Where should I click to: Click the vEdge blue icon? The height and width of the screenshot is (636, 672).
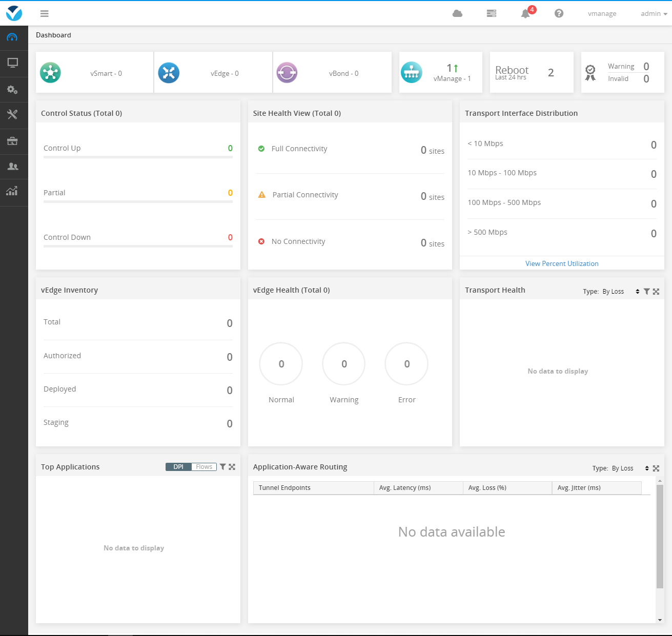coord(169,72)
